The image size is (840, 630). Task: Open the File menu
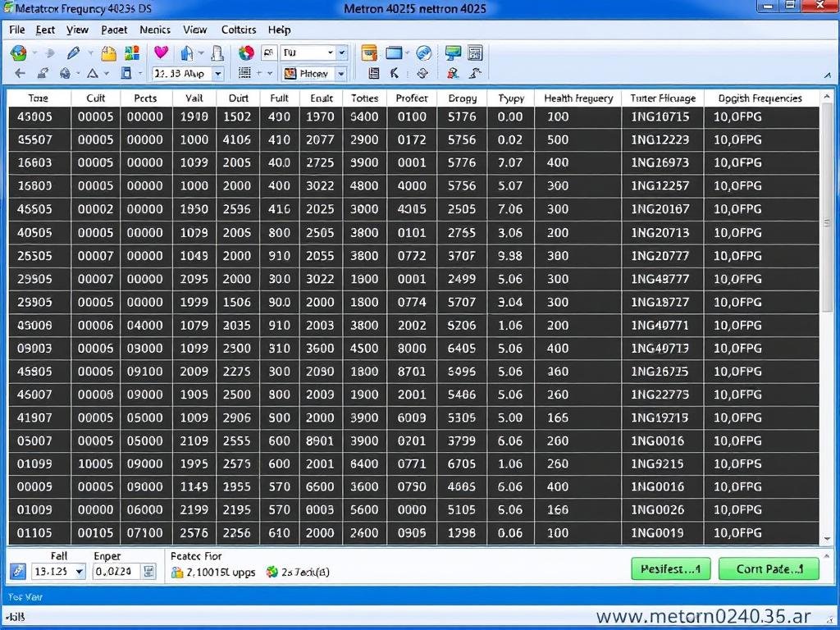16,30
